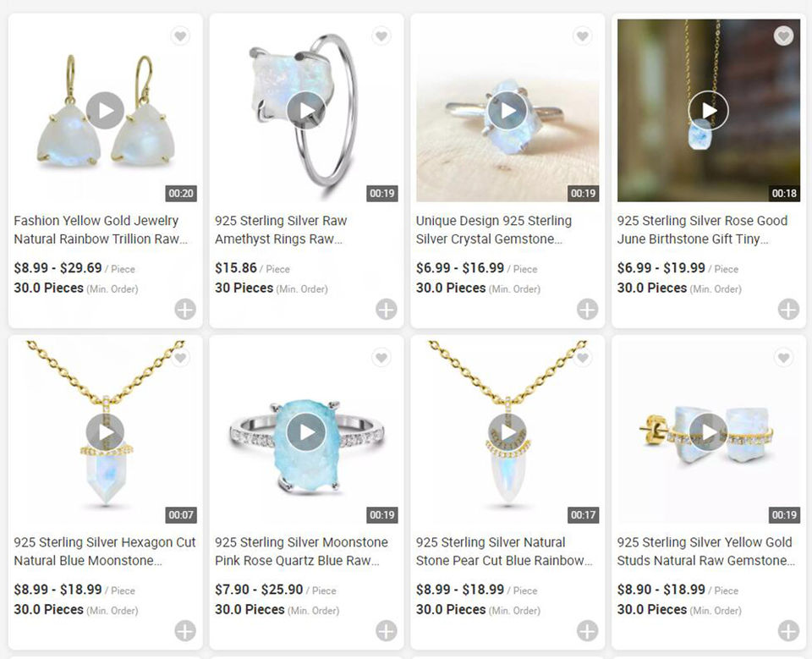Image resolution: width=812 pixels, height=659 pixels.
Task: Play the moonstone trillion earrings video
Action: 105,110
